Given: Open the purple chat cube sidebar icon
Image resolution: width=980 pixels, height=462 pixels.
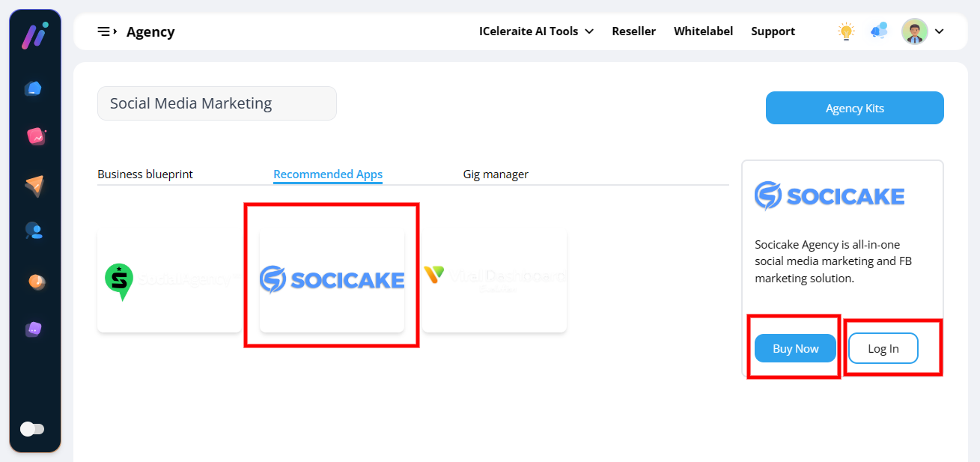Looking at the screenshot, I should 34,329.
